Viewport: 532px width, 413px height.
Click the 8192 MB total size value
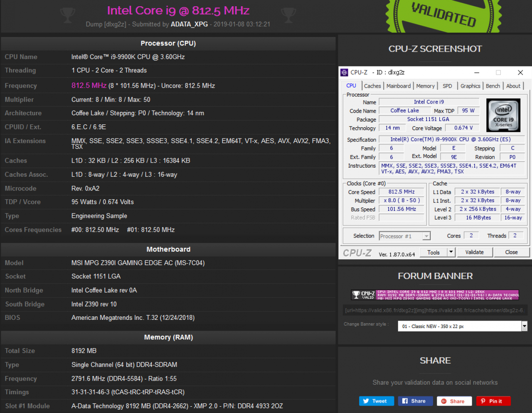click(x=84, y=351)
